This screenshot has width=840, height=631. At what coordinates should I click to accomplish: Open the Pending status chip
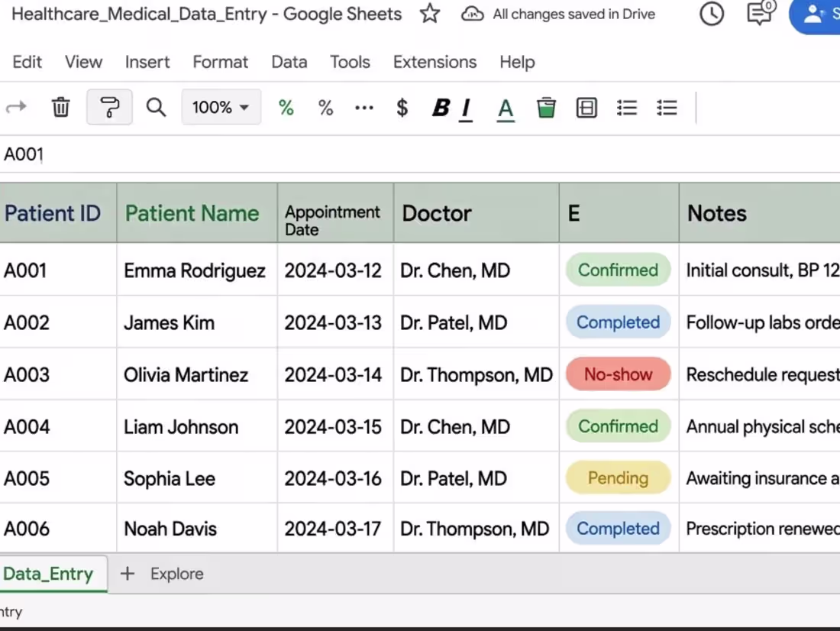click(619, 477)
